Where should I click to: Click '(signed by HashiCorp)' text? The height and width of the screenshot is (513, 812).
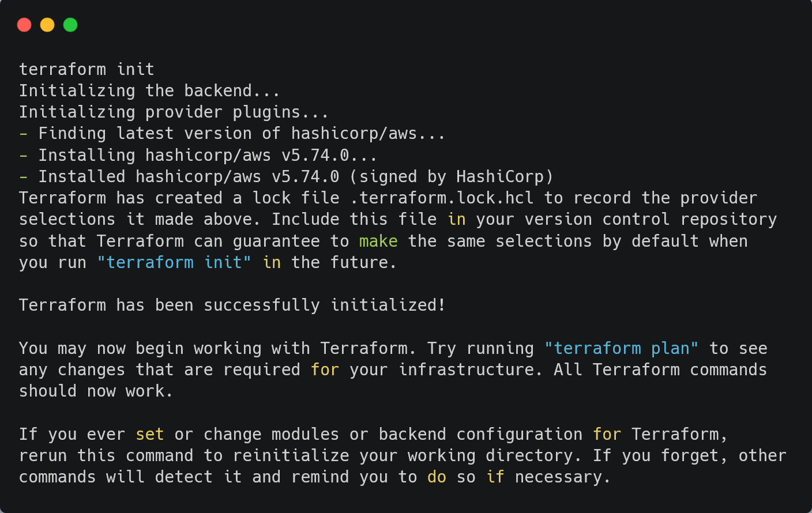coord(452,176)
